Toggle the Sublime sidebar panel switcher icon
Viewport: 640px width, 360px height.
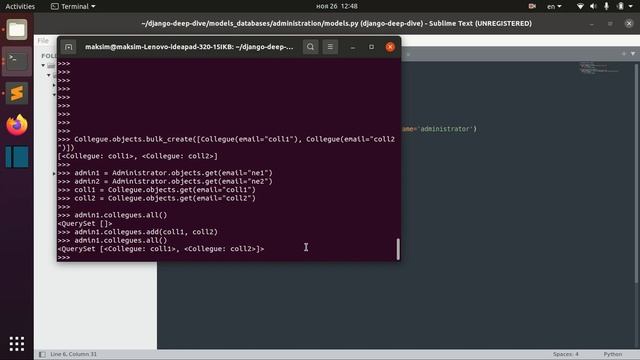(x=42, y=354)
